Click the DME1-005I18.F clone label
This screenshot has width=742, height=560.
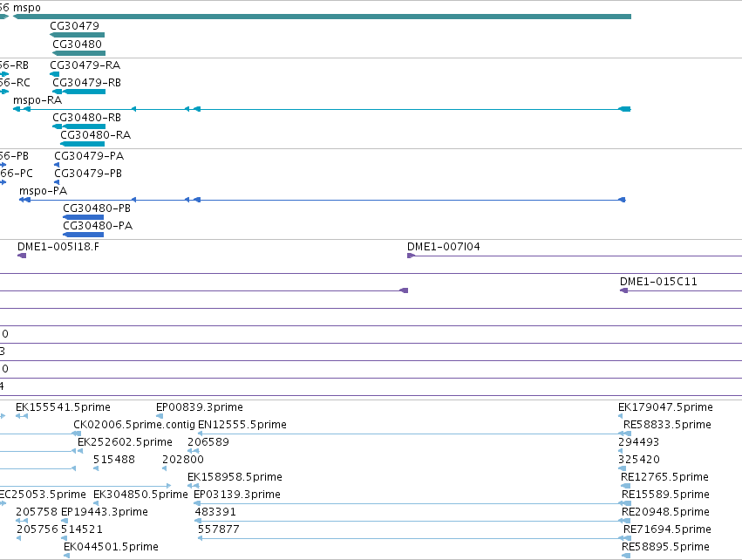[x=58, y=247]
